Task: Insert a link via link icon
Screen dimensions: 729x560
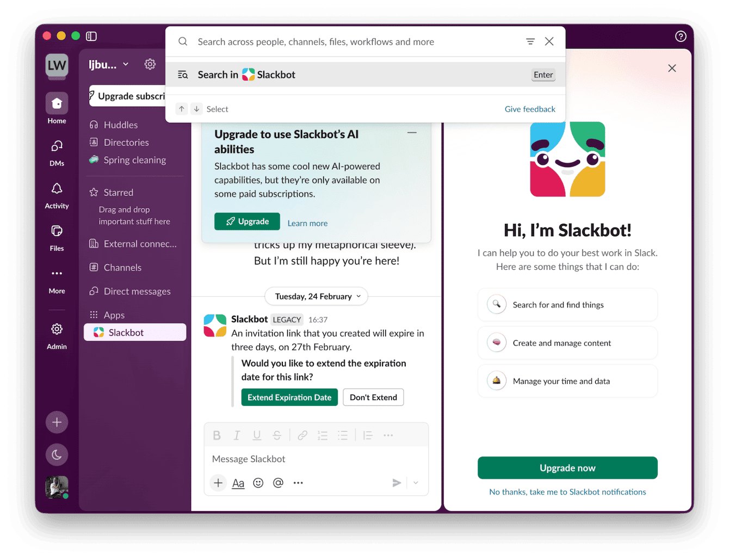Action: tap(302, 435)
